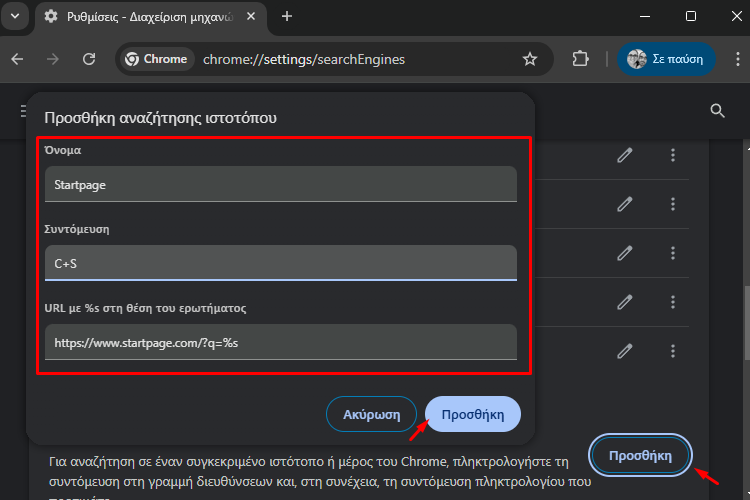Image resolution: width=750 pixels, height=500 pixels.
Task: Click Ακύρωση to cancel the dialog
Action: [371, 414]
